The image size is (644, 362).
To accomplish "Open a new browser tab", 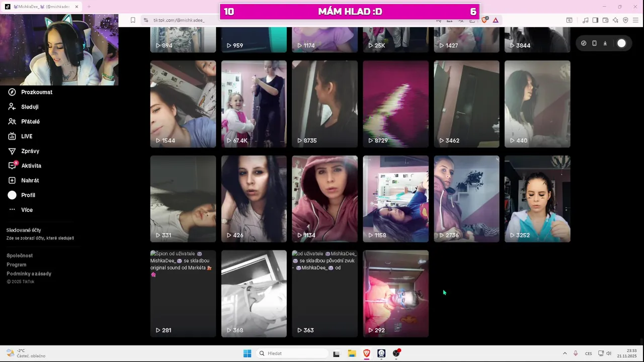I will [x=89, y=7].
